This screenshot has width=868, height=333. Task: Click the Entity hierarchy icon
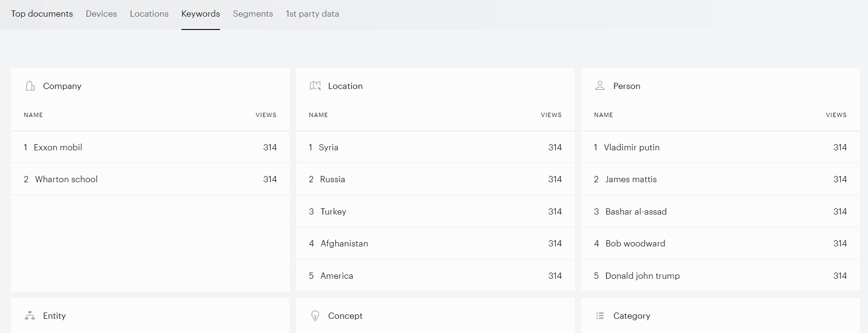pos(30,316)
